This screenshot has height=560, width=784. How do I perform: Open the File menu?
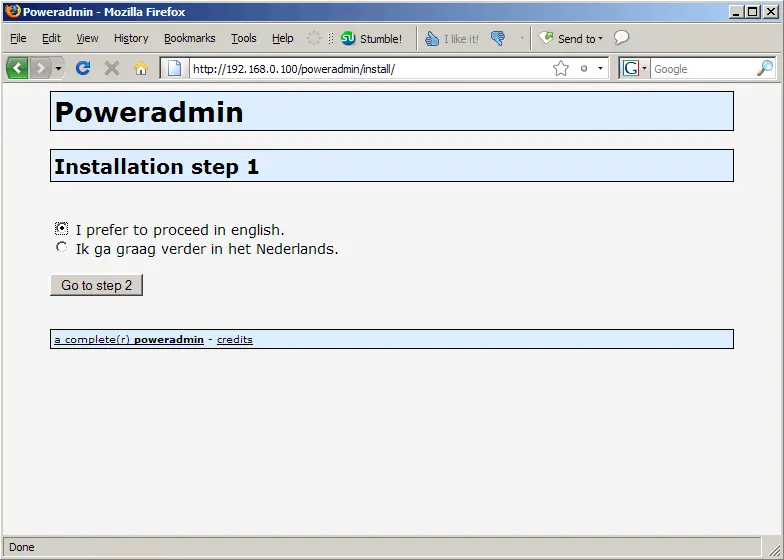click(x=18, y=38)
